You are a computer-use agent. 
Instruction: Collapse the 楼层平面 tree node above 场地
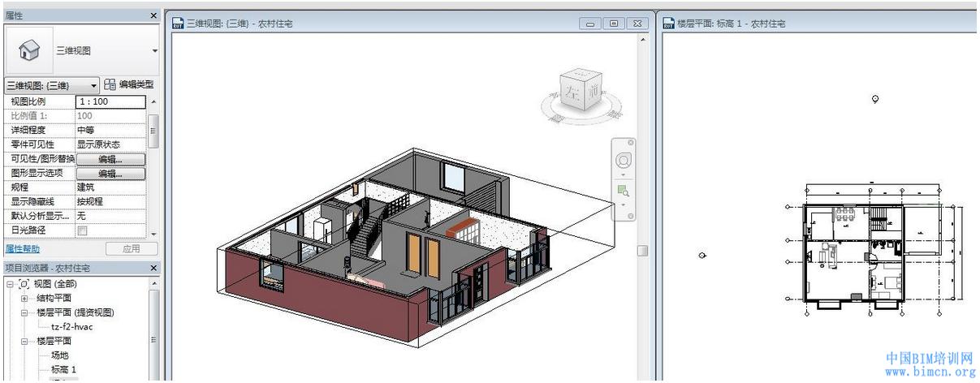(x=24, y=341)
